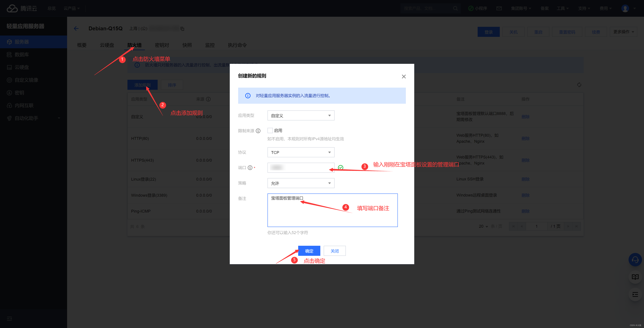
Task: Enable the 限制来源 启用 checkbox
Action: 270,130
